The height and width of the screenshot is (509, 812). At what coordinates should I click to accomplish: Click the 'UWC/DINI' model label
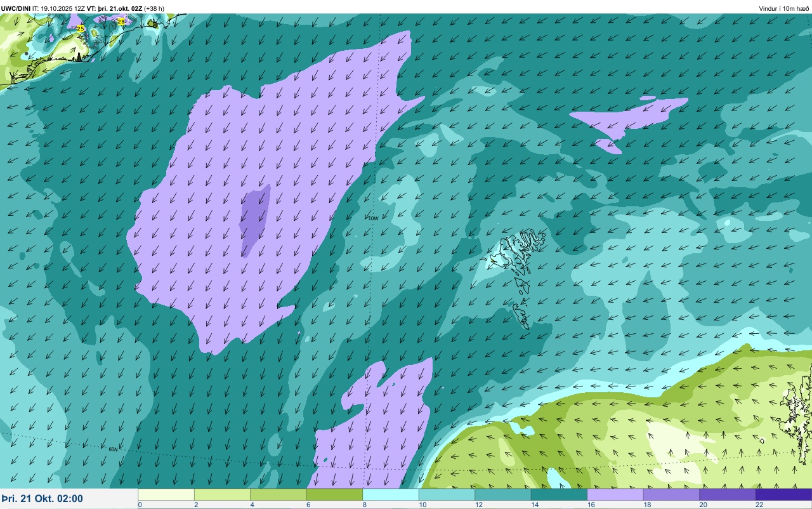click(16, 8)
